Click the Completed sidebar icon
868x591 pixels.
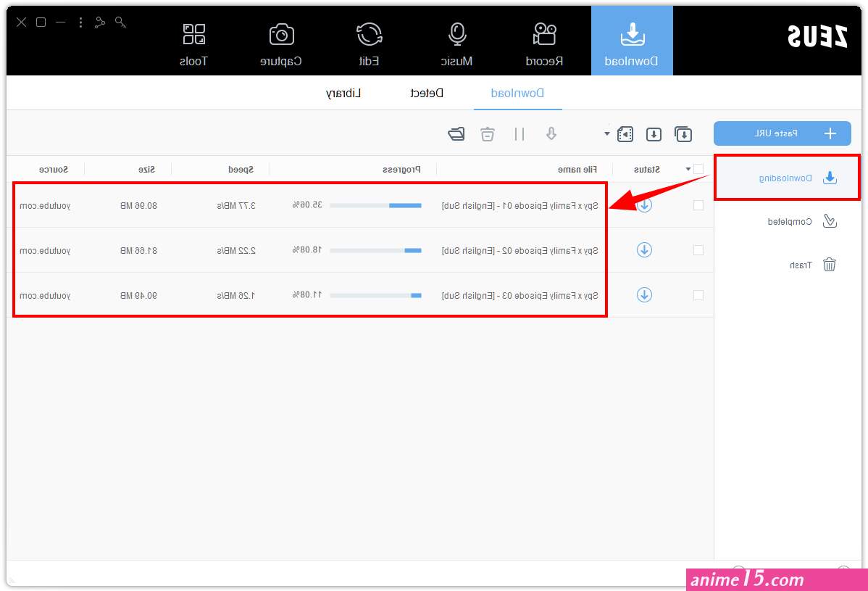point(830,221)
